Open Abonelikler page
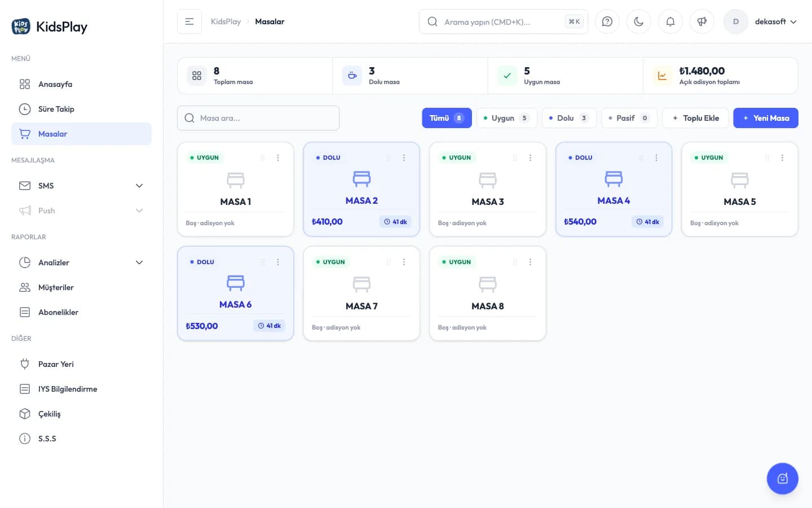This screenshot has height=508, width=812. [81, 312]
